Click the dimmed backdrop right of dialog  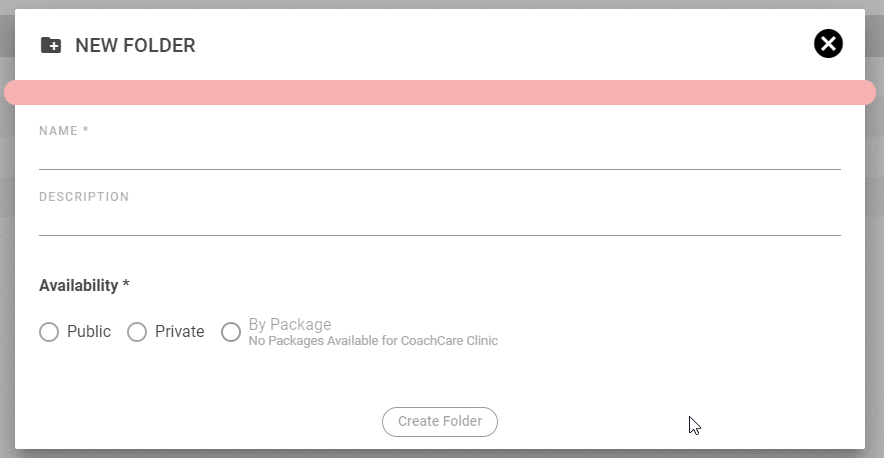pyautogui.click(x=875, y=250)
